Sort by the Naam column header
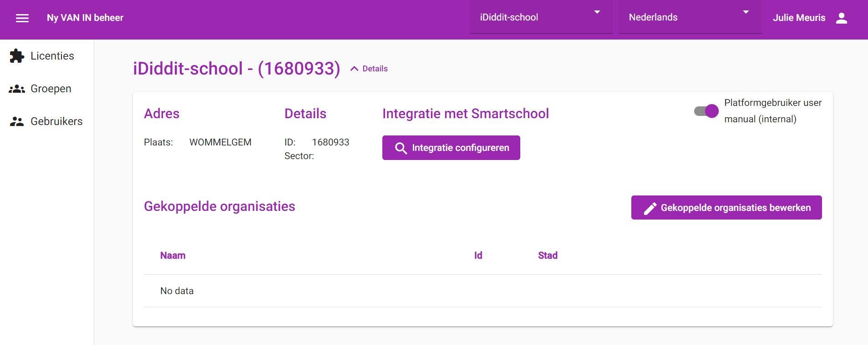 [x=173, y=255]
